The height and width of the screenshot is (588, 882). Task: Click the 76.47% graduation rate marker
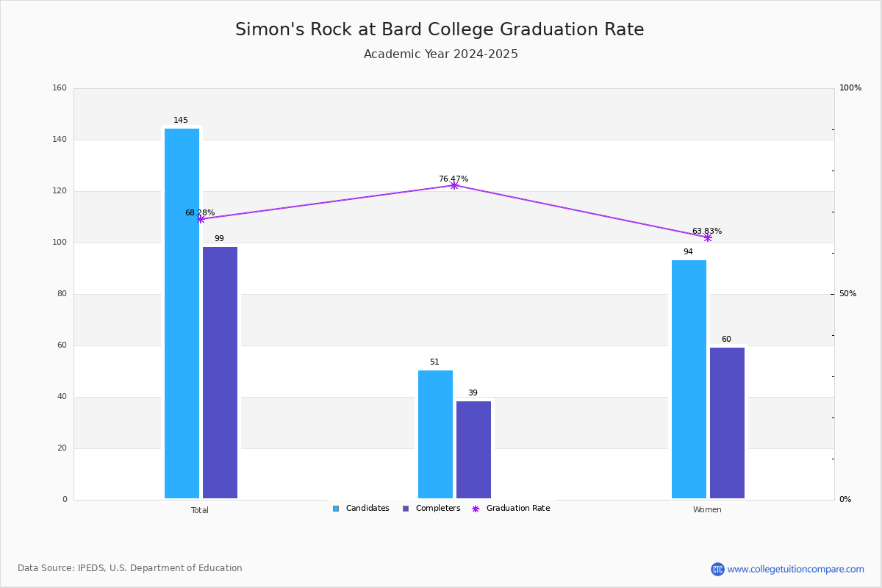pyautogui.click(x=453, y=185)
